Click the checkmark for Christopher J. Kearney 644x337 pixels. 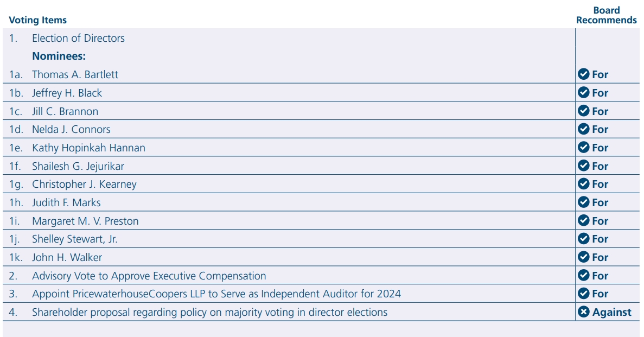click(584, 184)
